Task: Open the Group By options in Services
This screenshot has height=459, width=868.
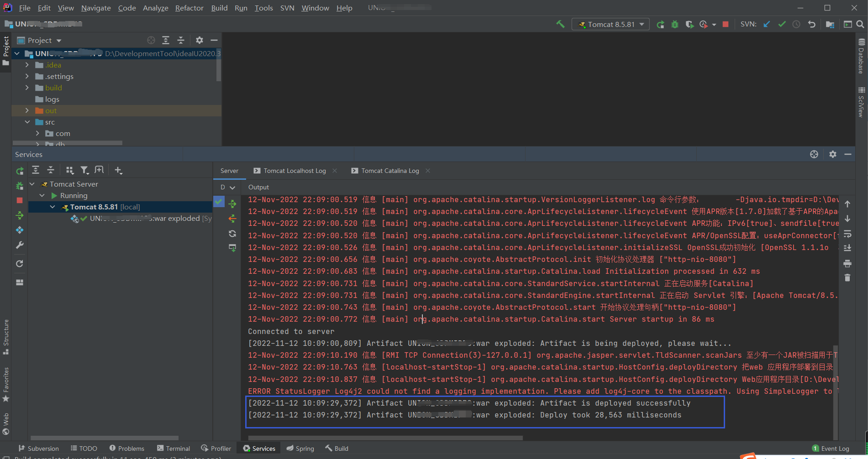Action: [x=69, y=170]
